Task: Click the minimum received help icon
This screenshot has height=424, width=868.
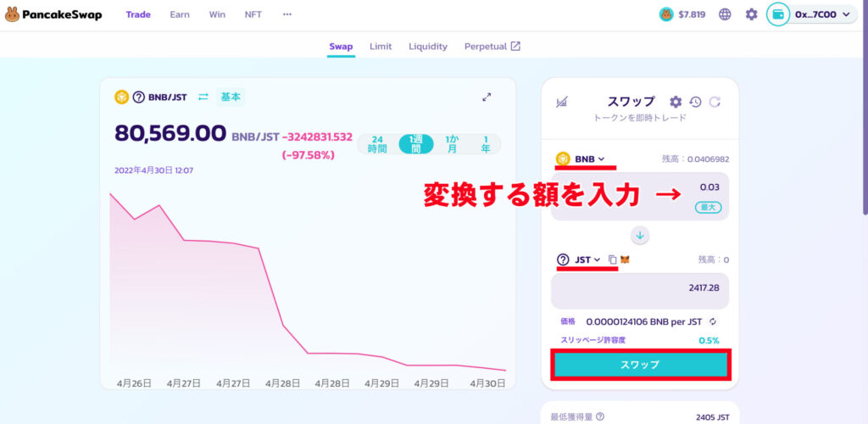Action: click(x=599, y=417)
